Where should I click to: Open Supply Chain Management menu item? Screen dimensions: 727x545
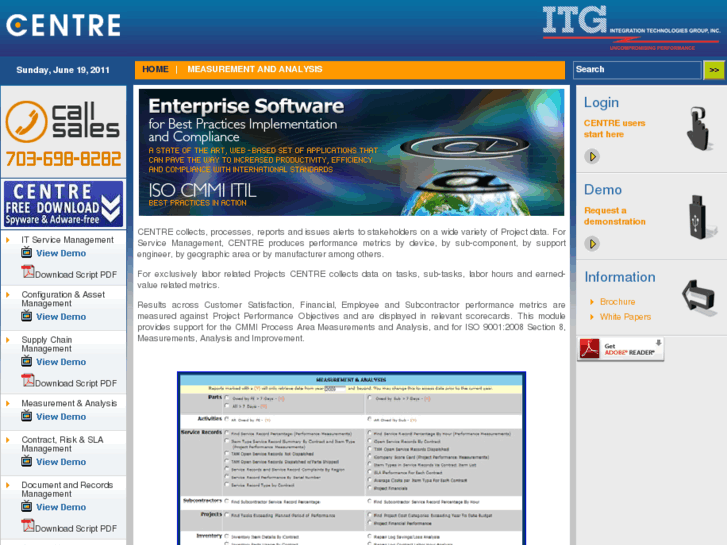[47, 344]
